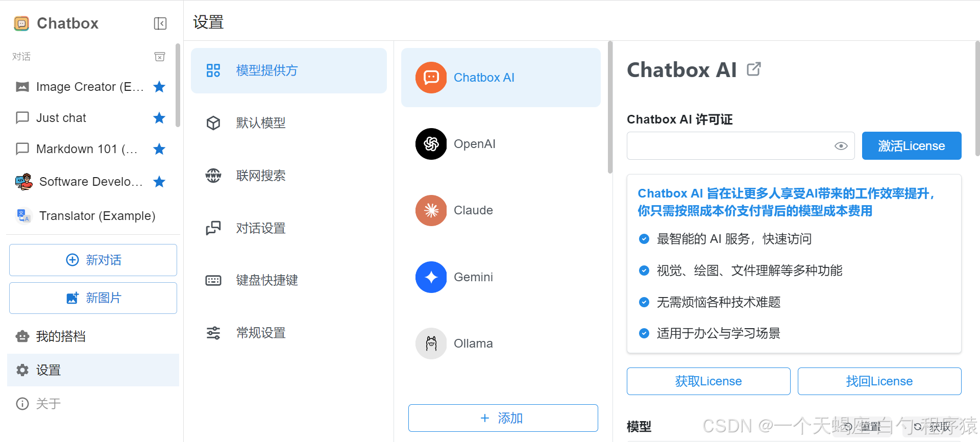This screenshot has height=442, width=980.
Task: Add a provider with the 添加 button
Action: [x=503, y=418]
